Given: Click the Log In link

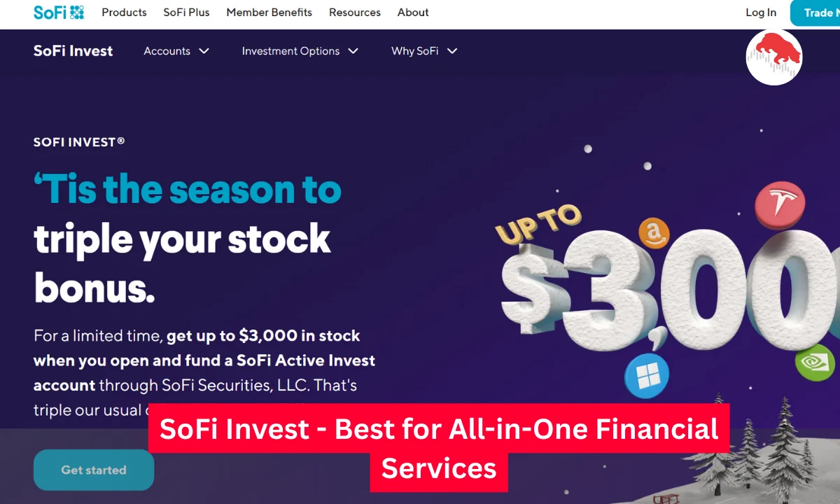Looking at the screenshot, I should tap(761, 12).
